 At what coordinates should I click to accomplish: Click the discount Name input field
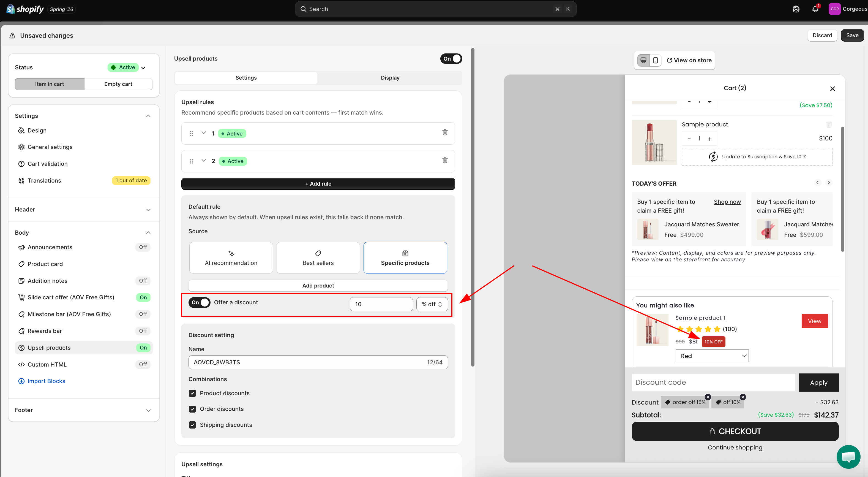tap(318, 362)
